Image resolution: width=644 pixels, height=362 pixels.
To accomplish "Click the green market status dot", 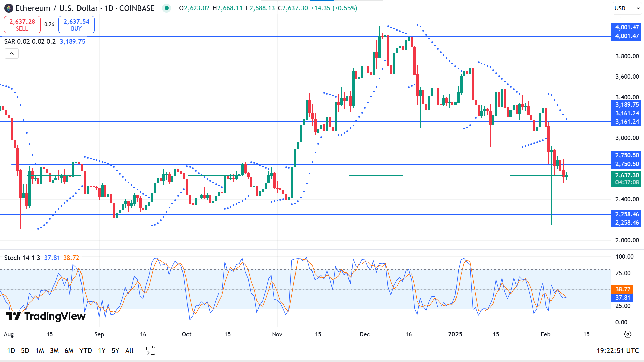I will point(166,8).
